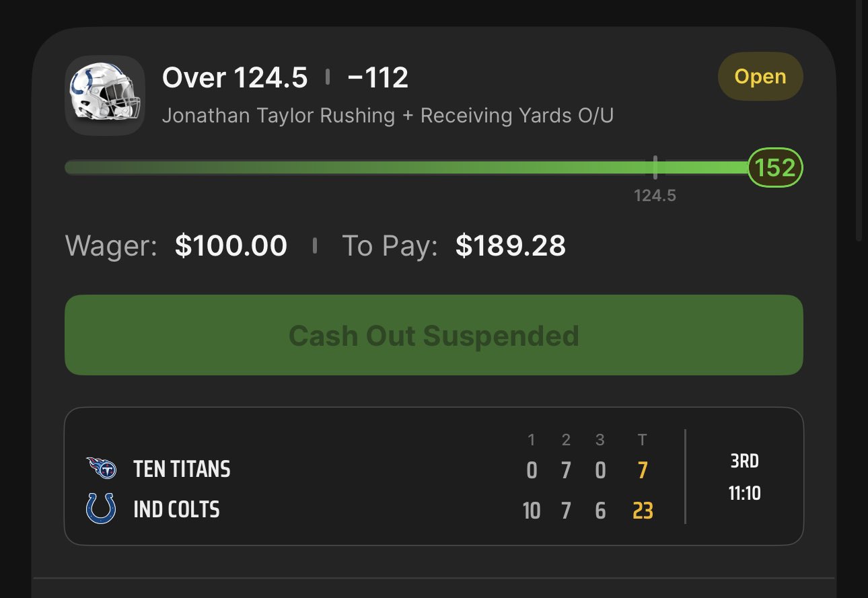This screenshot has height=598, width=868.
Task: Click the Colts helmet icon
Action: (x=105, y=96)
